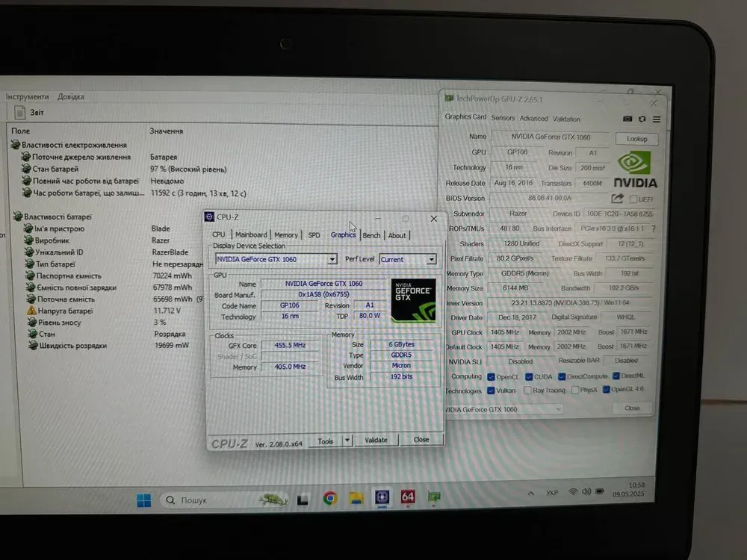This screenshot has height=560, width=747.
Task: Click the BIOS export share icon
Action: click(617, 199)
